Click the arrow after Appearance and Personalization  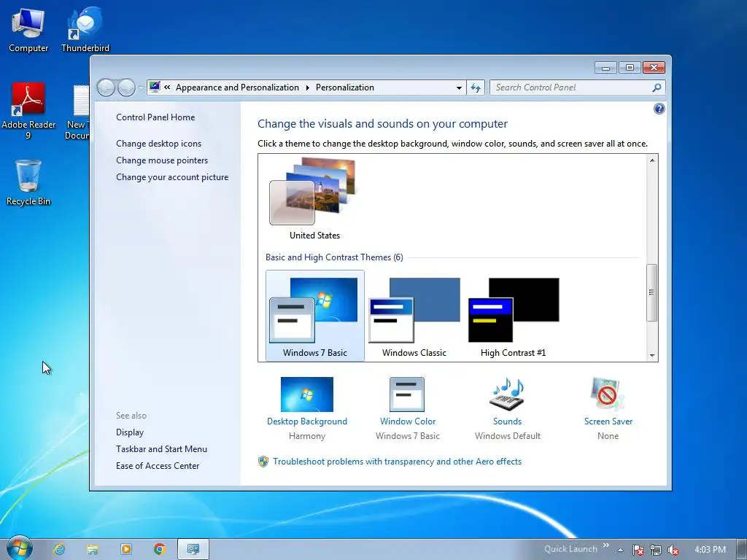[307, 87]
